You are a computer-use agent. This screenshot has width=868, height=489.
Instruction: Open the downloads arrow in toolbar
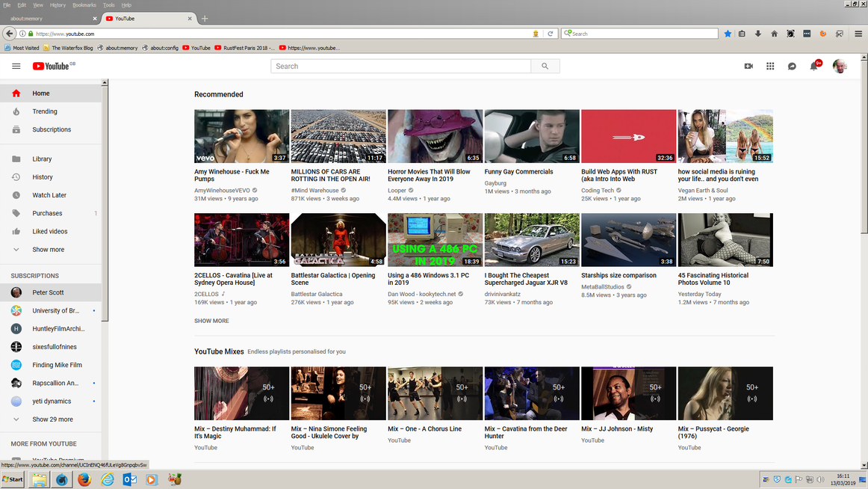click(x=758, y=34)
